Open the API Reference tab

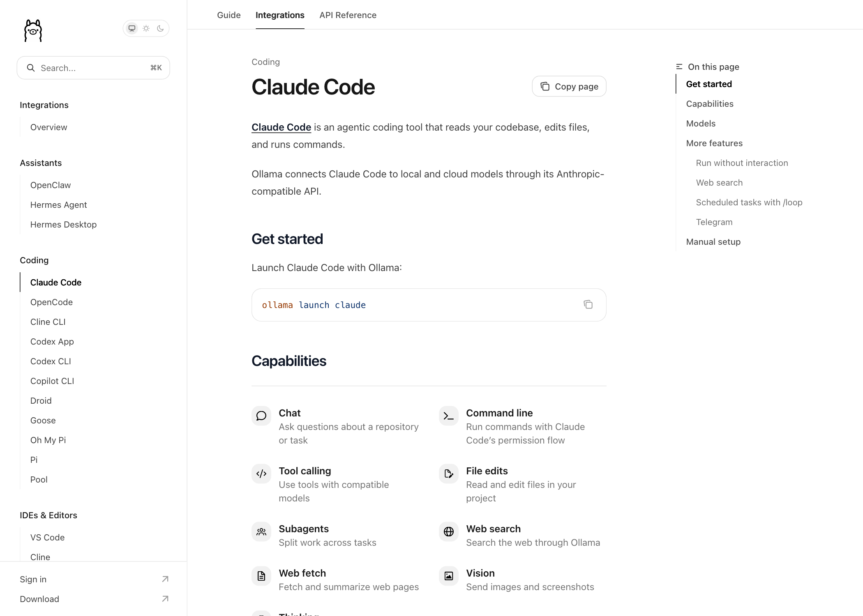click(348, 15)
